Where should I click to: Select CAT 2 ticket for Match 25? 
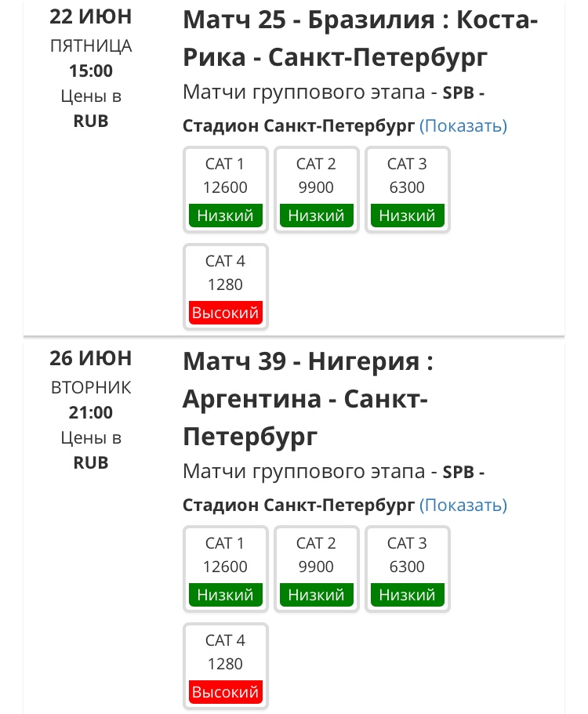[x=316, y=188]
